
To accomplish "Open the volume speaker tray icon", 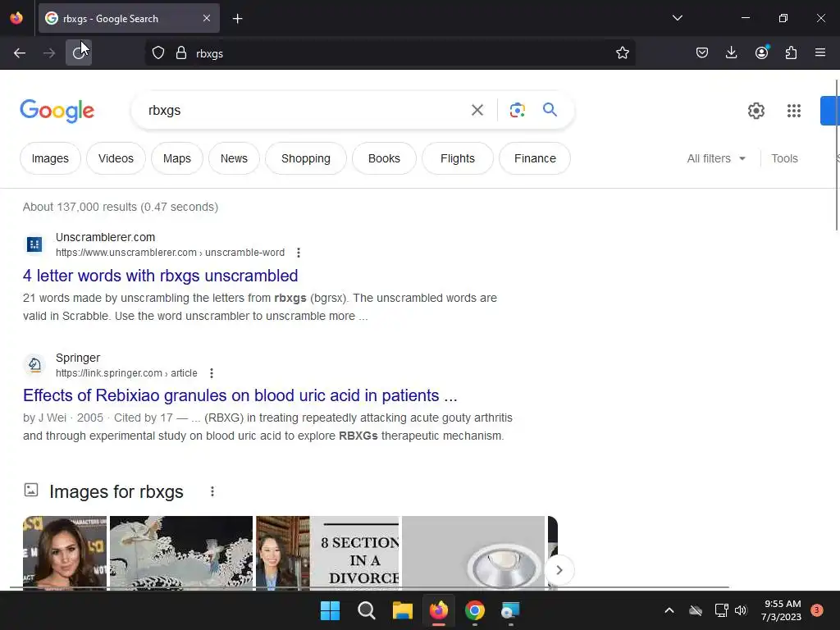I will click(741, 610).
